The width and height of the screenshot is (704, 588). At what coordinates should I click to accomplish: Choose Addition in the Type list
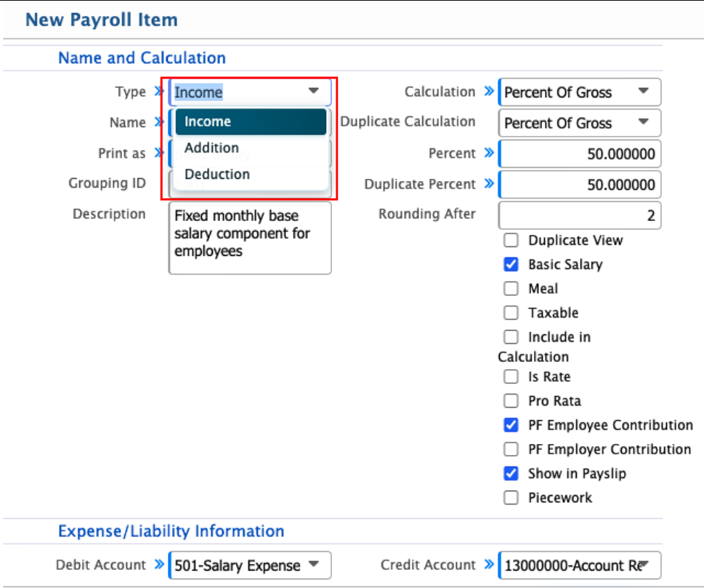pos(250,148)
